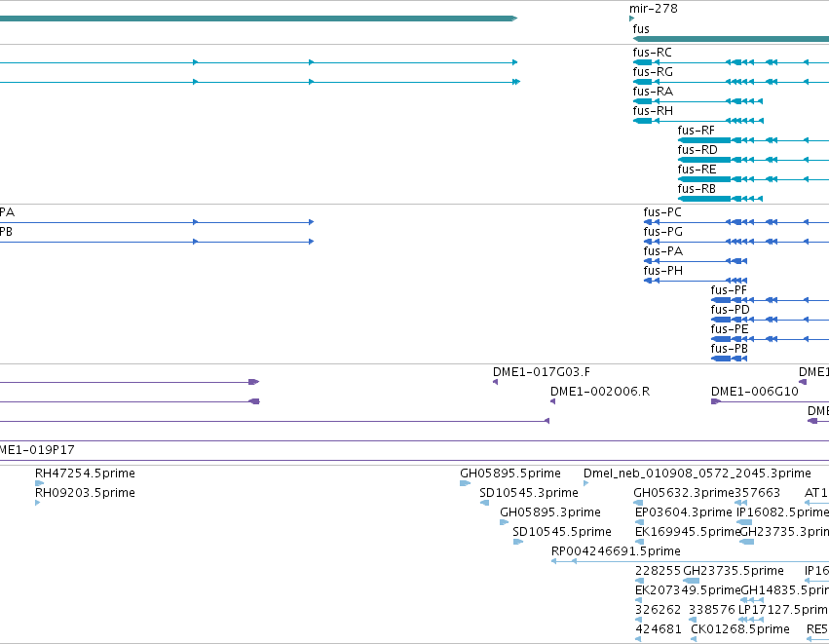The width and height of the screenshot is (829, 644).
Task: Select transcript fus-RA
Action: pos(653,92)
